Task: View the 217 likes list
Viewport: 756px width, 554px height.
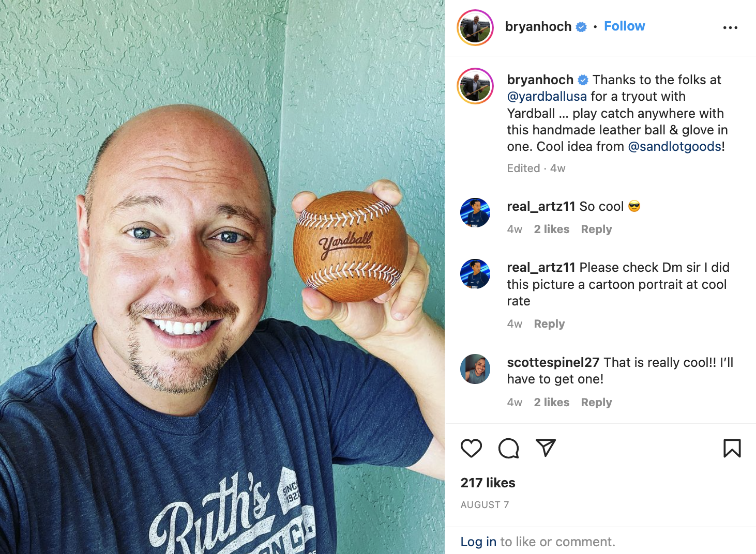Action: click(488, 483)
